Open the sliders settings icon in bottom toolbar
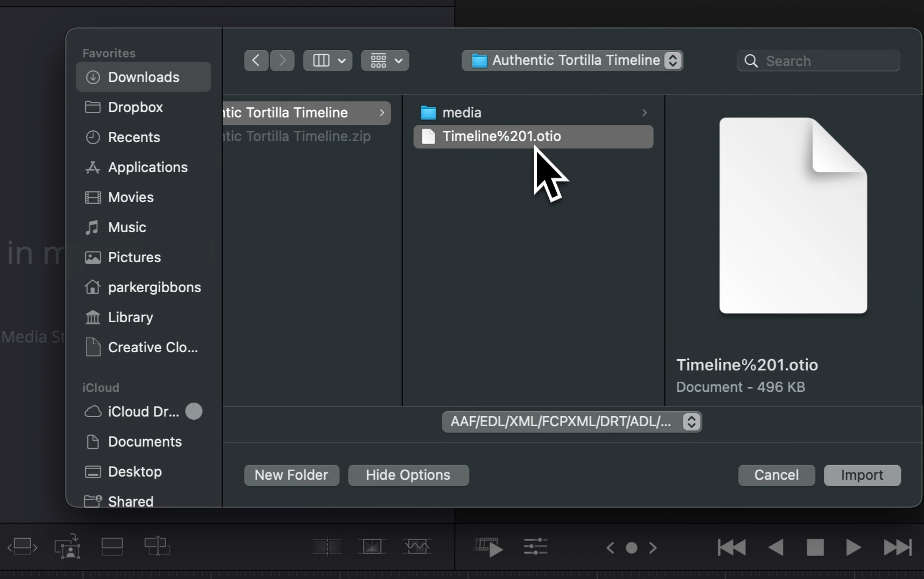Viewport: 924px width, 579px height. pos(535,547)
